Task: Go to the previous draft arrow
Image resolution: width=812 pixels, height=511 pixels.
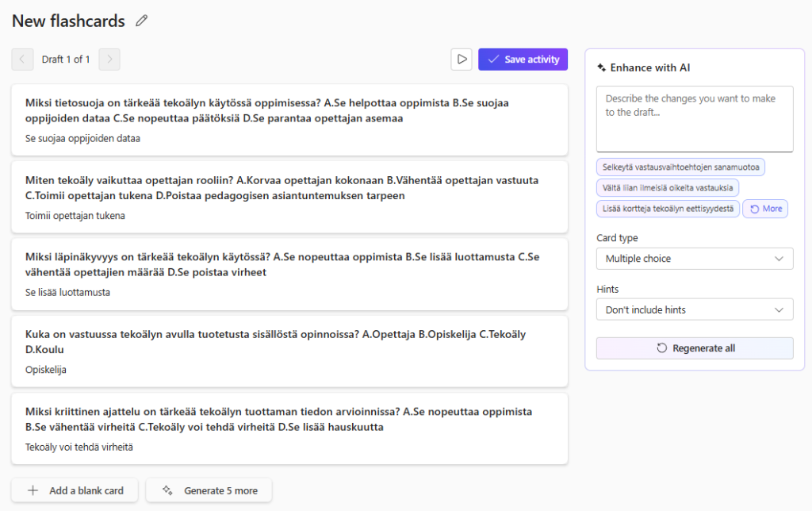Action: pyautogui.click(x=22, y=60)
